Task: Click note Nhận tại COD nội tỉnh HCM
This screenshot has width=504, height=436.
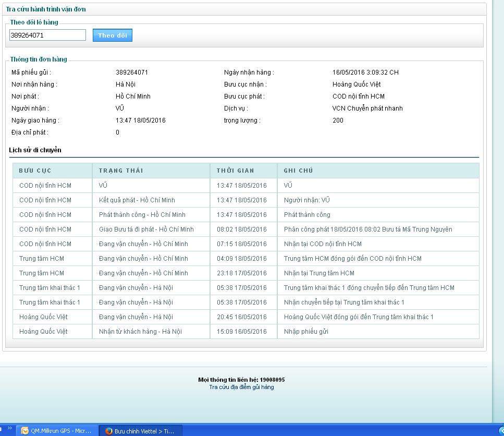Action: tap(323, 244)
